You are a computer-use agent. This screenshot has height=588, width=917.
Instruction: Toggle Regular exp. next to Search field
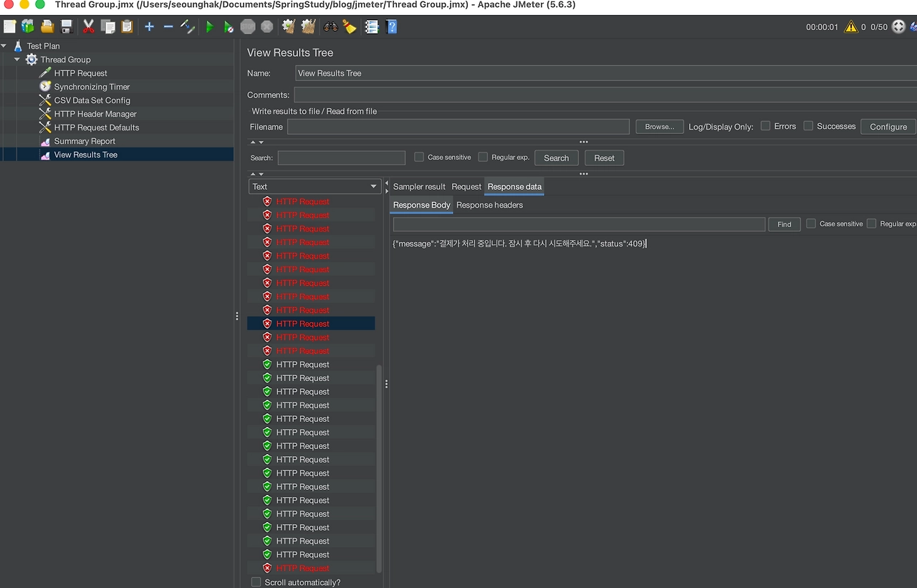click(x=483, y=157)
